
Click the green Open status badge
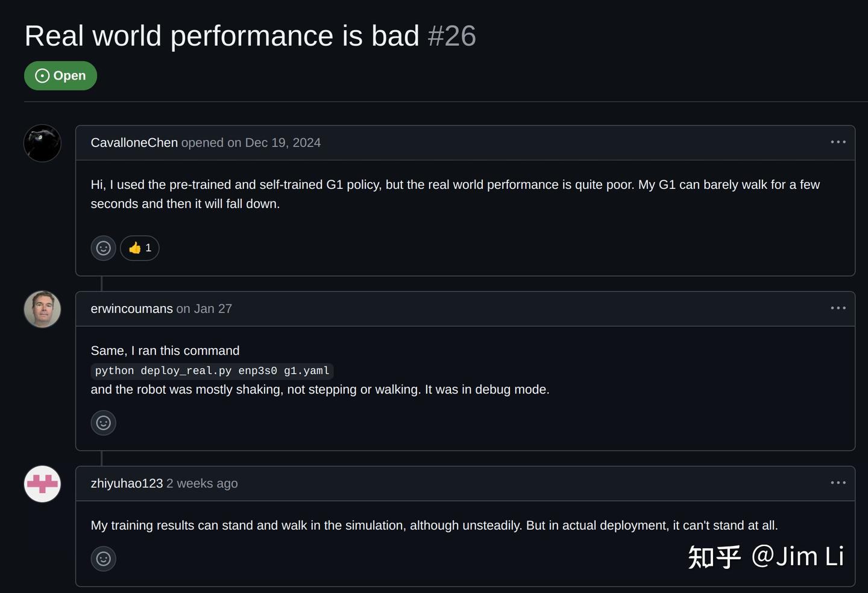[x=60, y=76]
